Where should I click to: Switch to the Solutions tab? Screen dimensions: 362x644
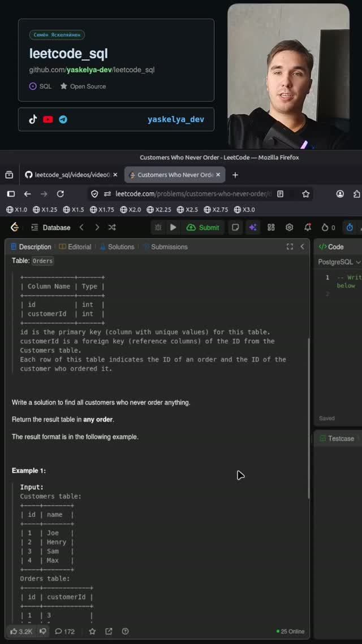tap(117, 247)
